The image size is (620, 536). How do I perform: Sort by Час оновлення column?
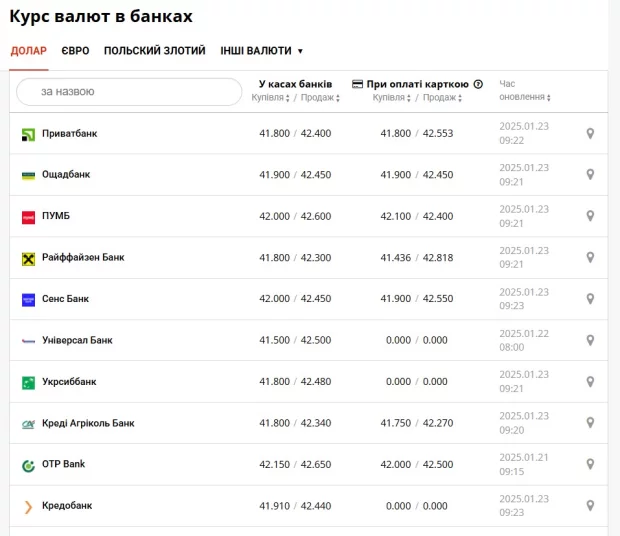[524, 97]
